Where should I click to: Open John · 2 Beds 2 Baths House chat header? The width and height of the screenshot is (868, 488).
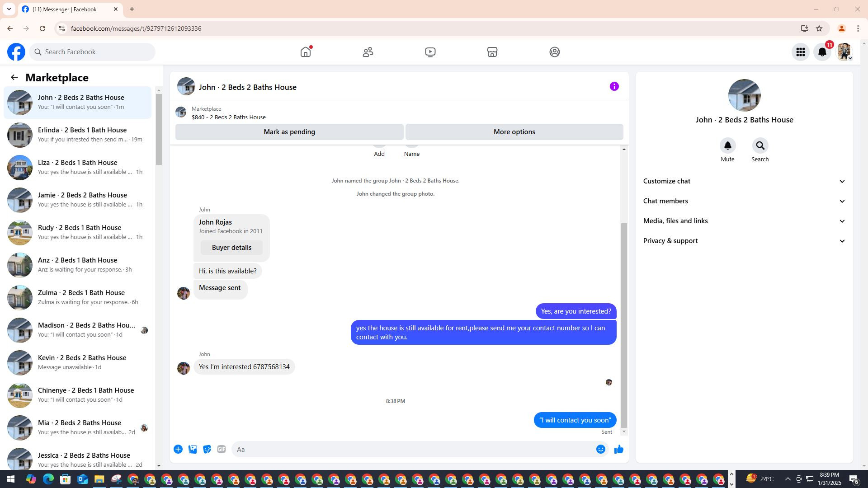pos(247,87)
